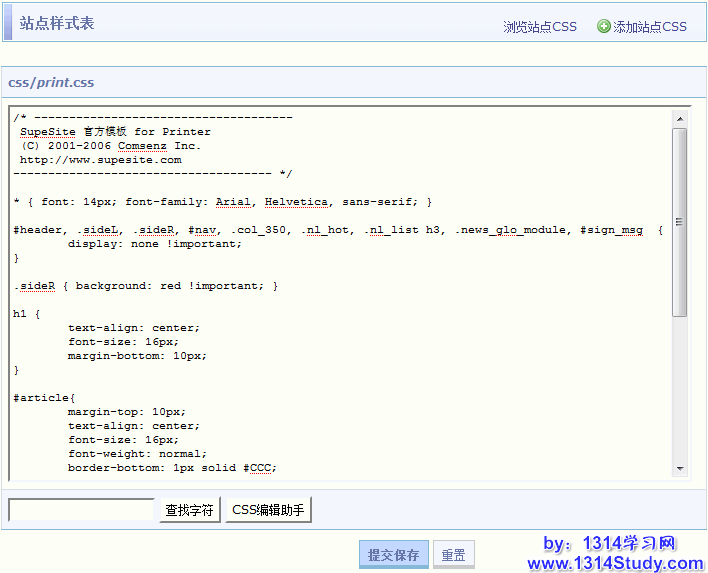Click the 站点样式表 page title
This screenshot has width=708, height=573.
(x=57, y=23)
